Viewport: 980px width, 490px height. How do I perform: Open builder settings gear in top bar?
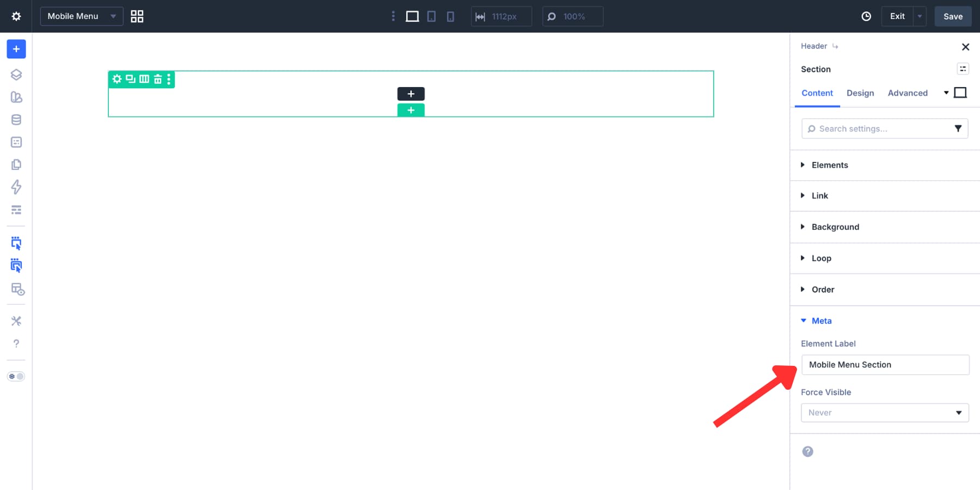(16, 16)
